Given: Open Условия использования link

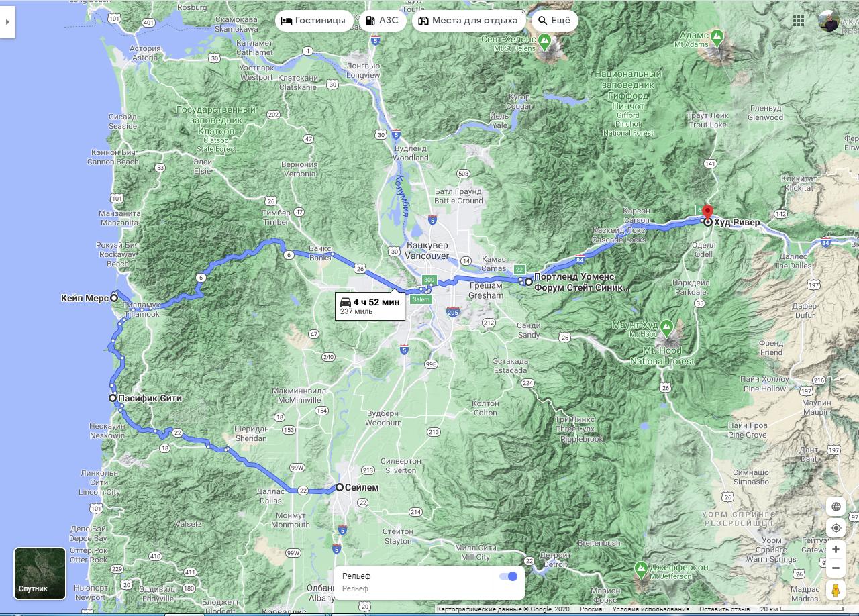Looking at the screenshot, I should coord(650,609).
